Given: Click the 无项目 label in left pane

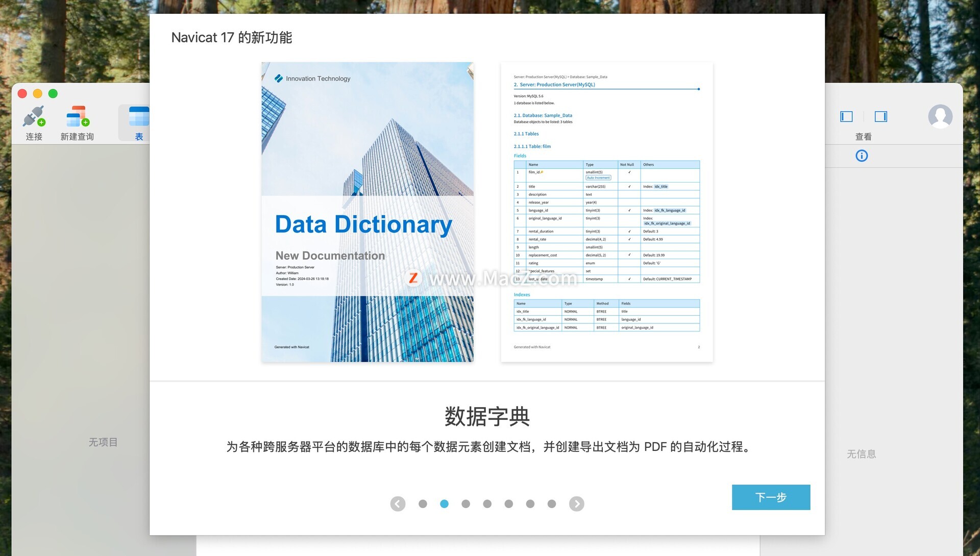Looking at the screenshot, I should pyautogui.click(x=103, y=442).
